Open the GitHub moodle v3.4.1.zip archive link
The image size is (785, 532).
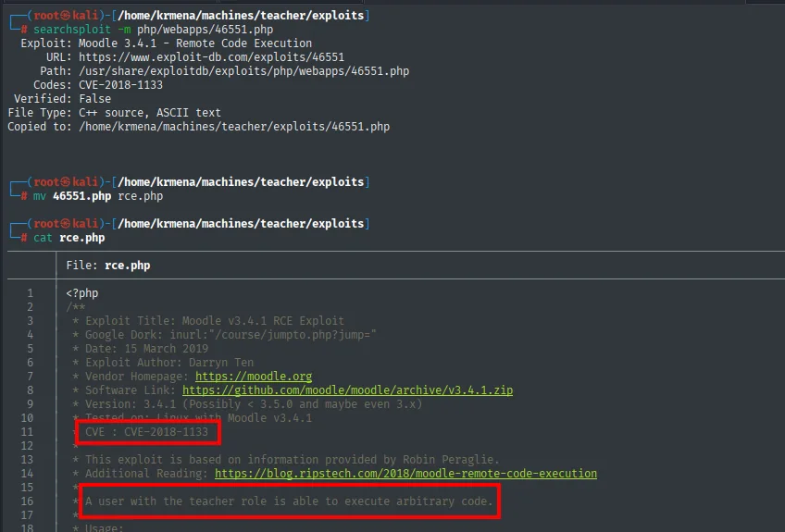[x=347, y=390]
